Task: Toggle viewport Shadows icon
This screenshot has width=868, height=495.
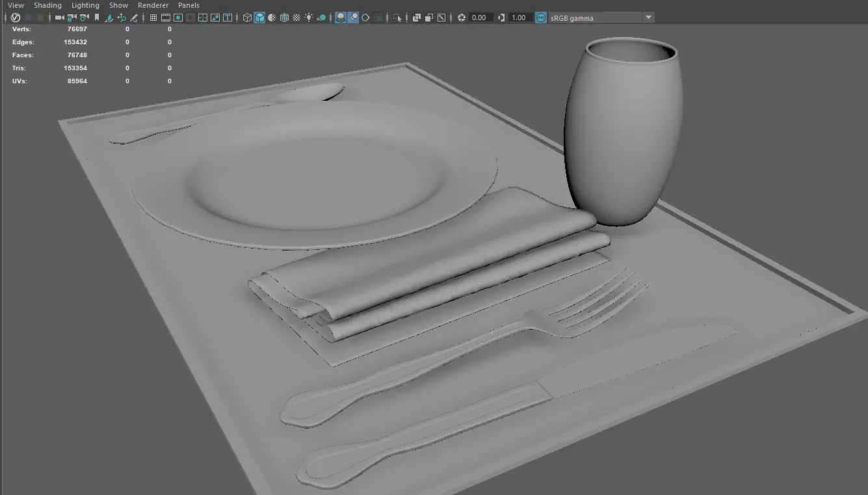Action: pyautogui.click(x=321, y=18)
